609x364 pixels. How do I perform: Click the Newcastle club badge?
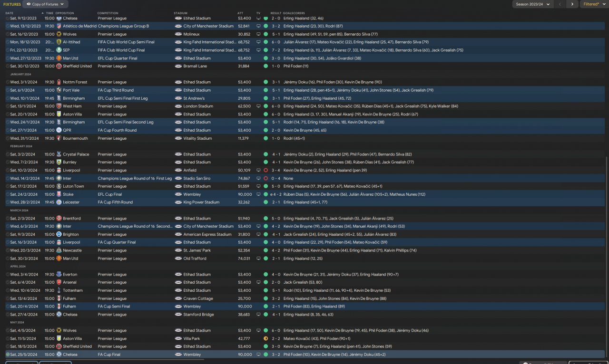(59, 250)
